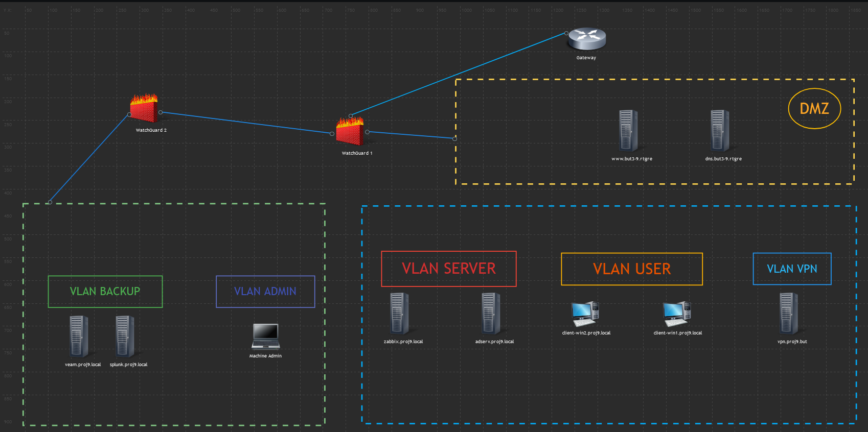Viewport: 868px width, 432px height.
Task: Select link between WatchGuard 2 and WatchGuard 1
Action: 246,123
